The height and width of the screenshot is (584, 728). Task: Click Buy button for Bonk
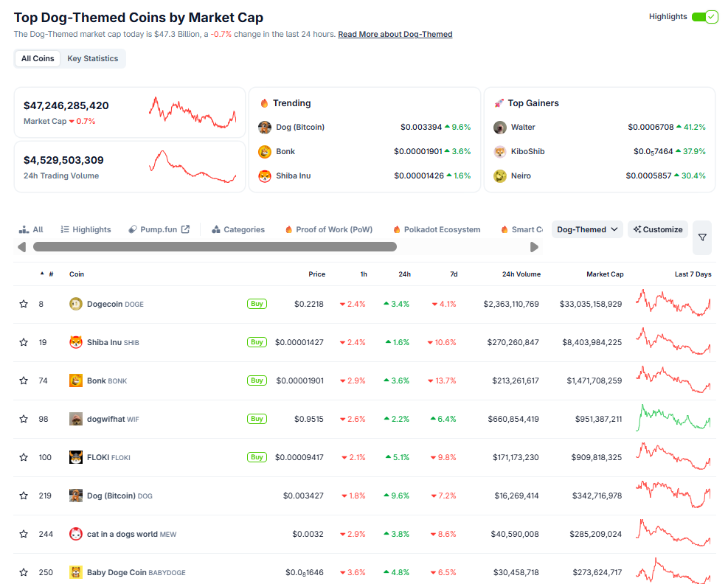point(257,380)
